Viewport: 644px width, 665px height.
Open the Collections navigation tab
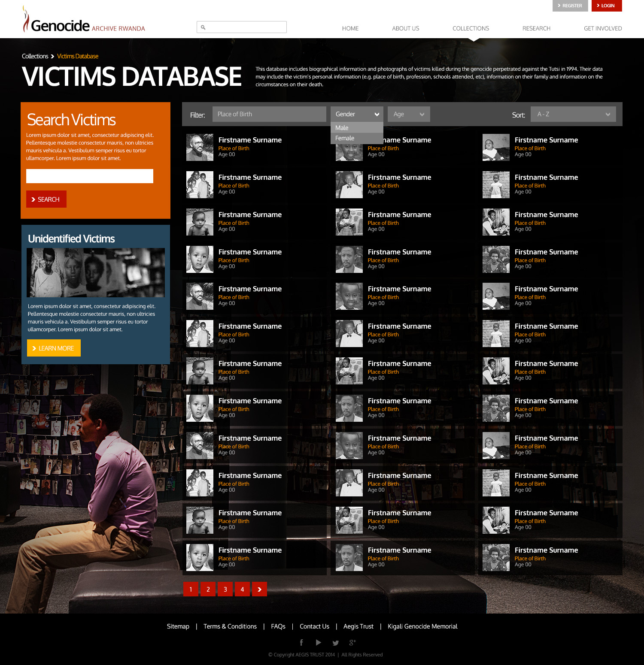pyautogui.click(x=471, y=28)
